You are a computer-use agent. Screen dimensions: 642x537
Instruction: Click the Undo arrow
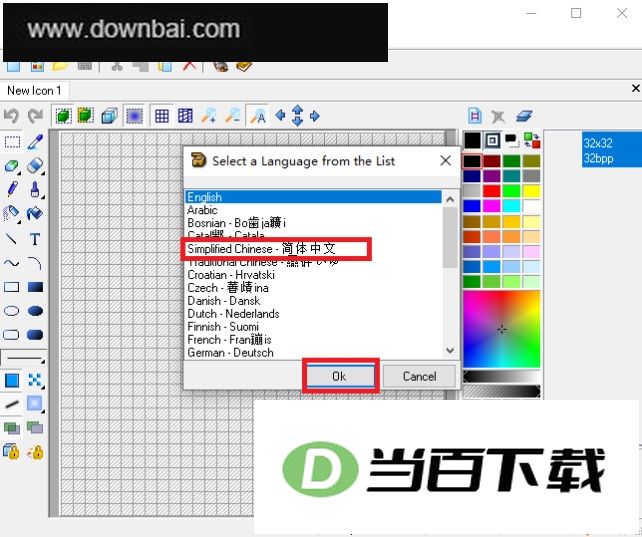(11, 116)
